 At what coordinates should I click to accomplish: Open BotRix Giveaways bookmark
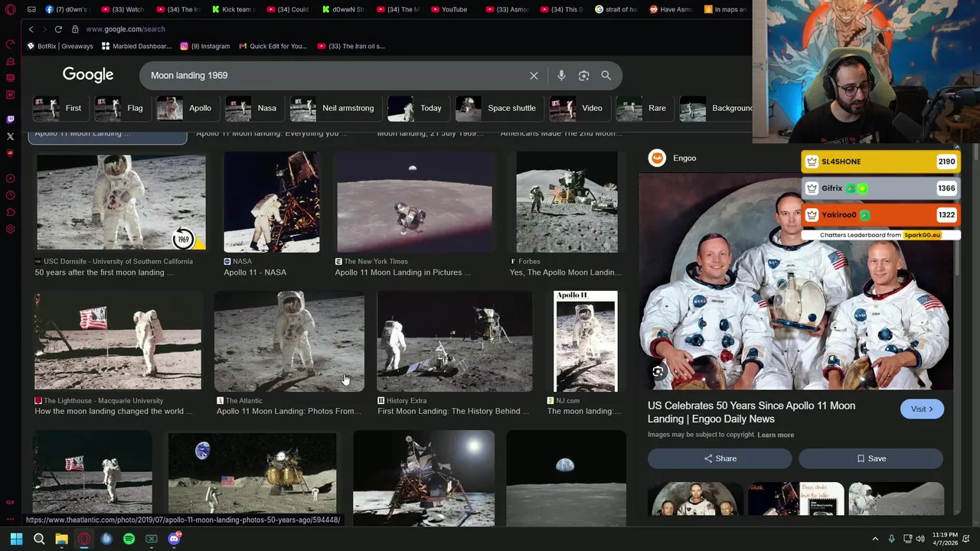60,46
